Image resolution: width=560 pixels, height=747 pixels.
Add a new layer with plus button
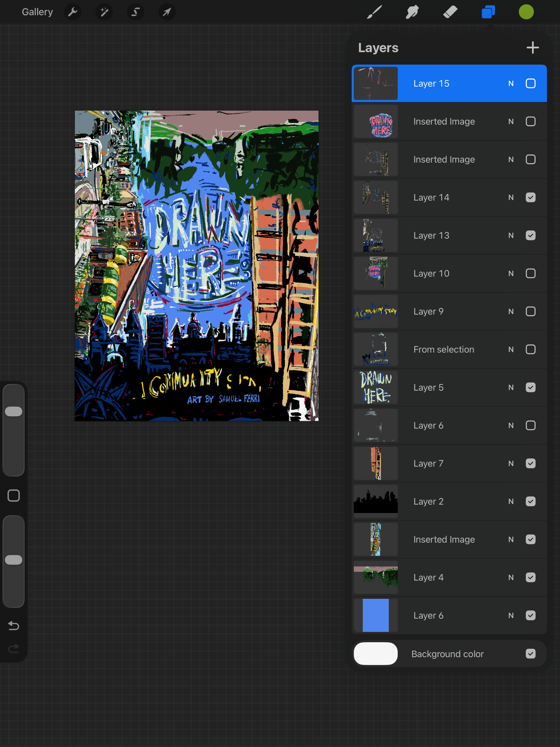pos(532,48)
